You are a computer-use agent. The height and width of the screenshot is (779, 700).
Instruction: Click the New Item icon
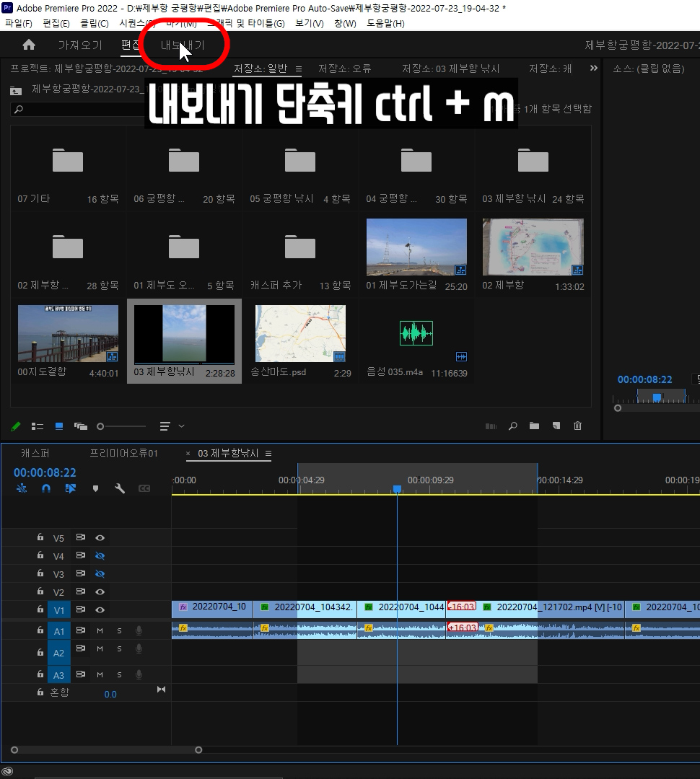pos(556,426)
